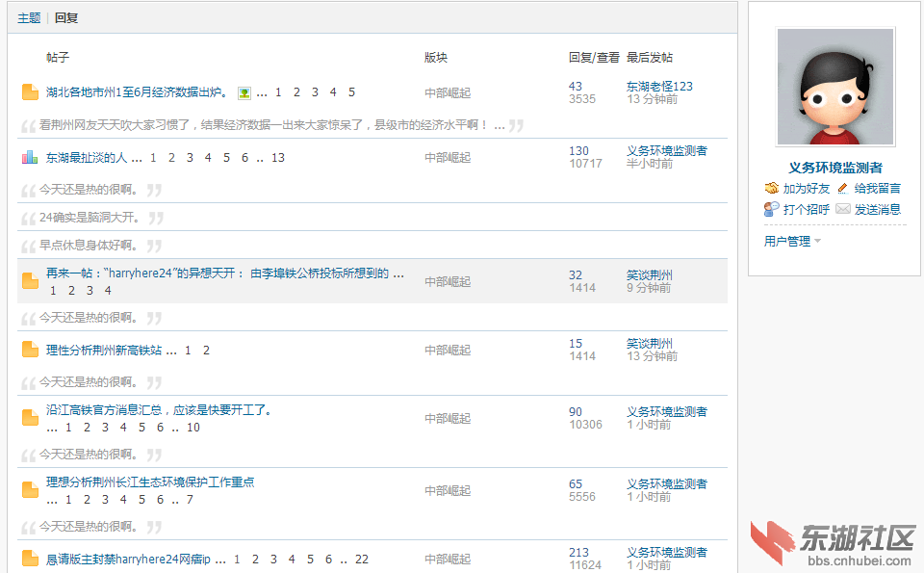The width and height of the screenshot is (924, 573).
Task: Click 打个招呼 link
Action: pyautogui.click(x=807, y=209)
